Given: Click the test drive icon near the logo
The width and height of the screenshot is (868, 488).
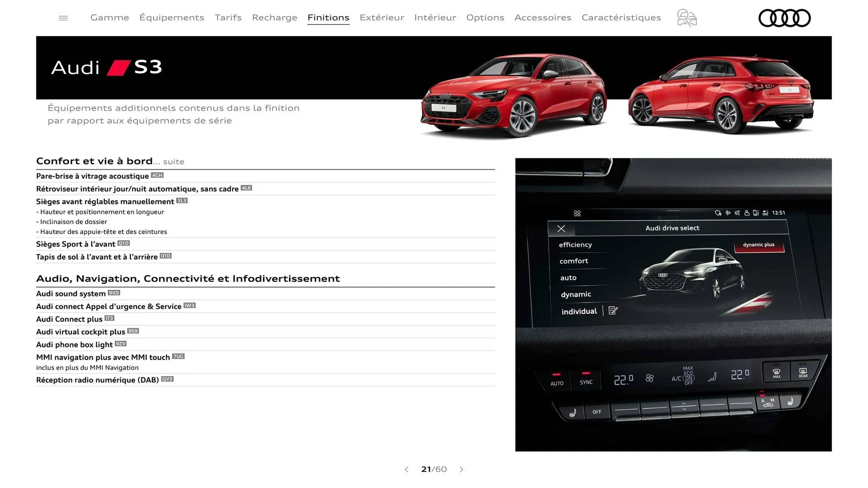Looking at the screenshot, I should [x=686, y=18].
